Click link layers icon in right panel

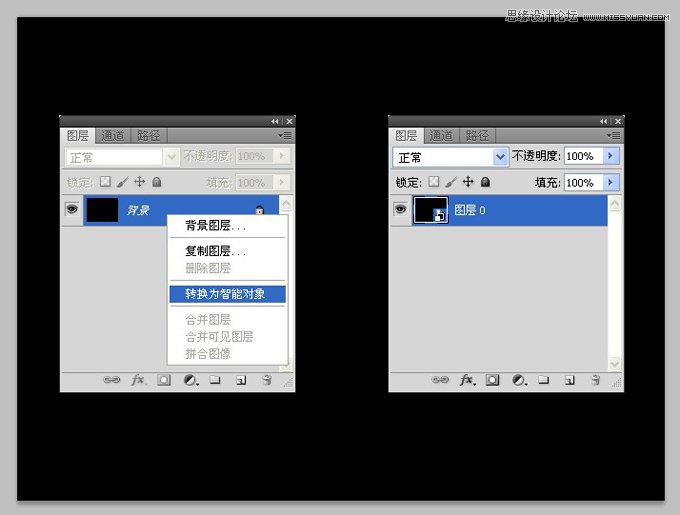point(440,380)
